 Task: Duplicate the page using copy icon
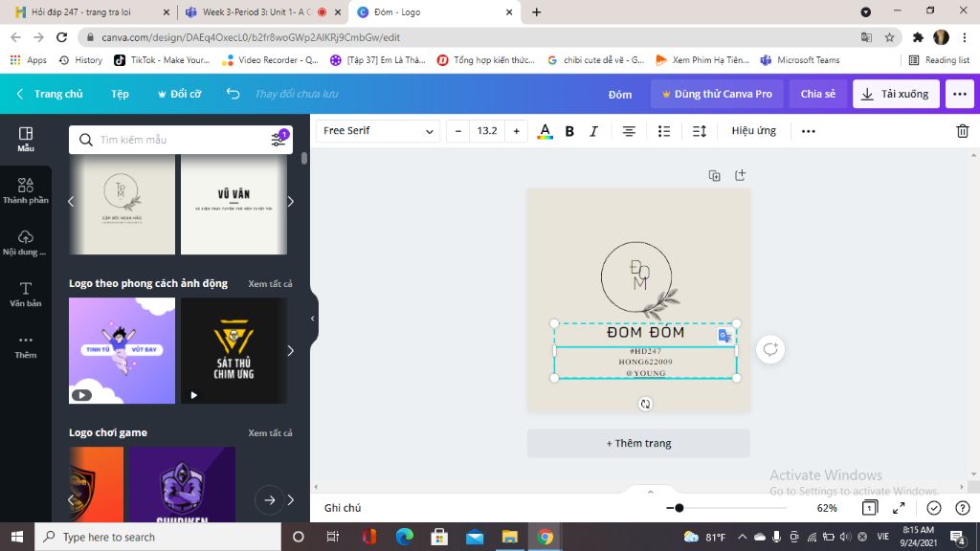click(x=714, y=176)
